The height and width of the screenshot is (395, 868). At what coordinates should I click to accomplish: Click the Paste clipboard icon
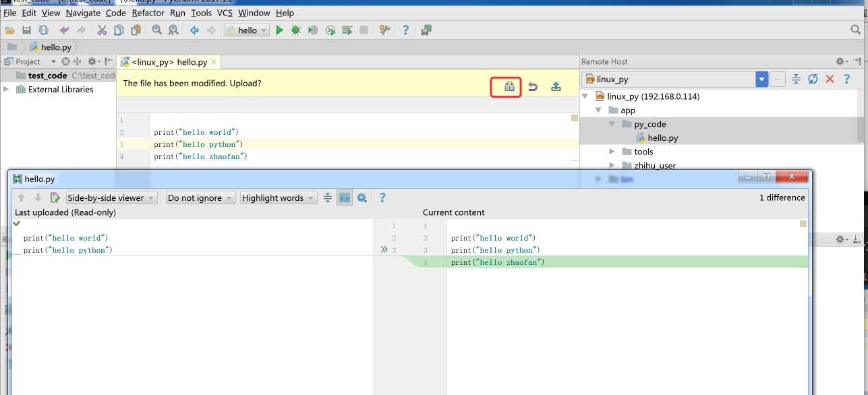(136, 30)
